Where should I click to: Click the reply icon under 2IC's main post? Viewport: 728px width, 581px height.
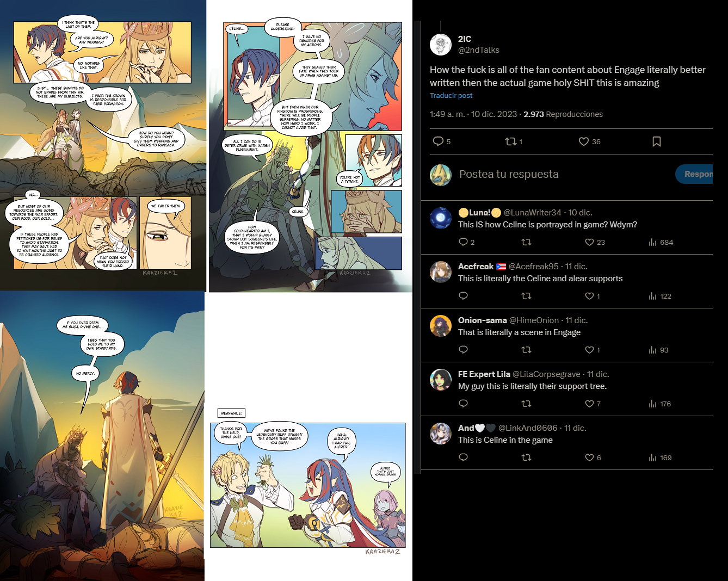(438, 141)
